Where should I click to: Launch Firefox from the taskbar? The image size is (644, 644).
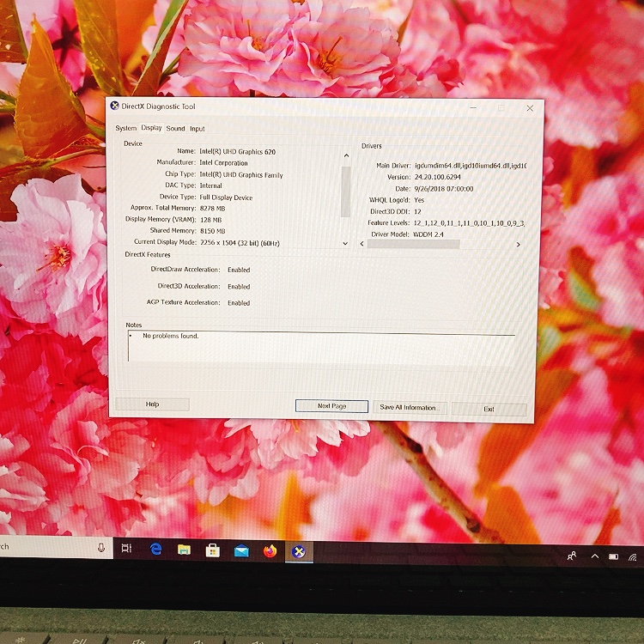pos(270,551)
